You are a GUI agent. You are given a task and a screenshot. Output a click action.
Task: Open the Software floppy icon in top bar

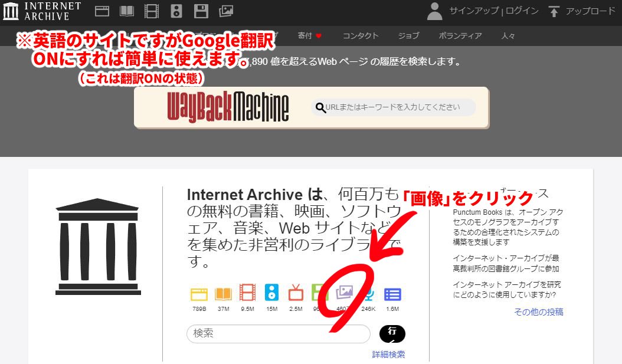(201, 11)
